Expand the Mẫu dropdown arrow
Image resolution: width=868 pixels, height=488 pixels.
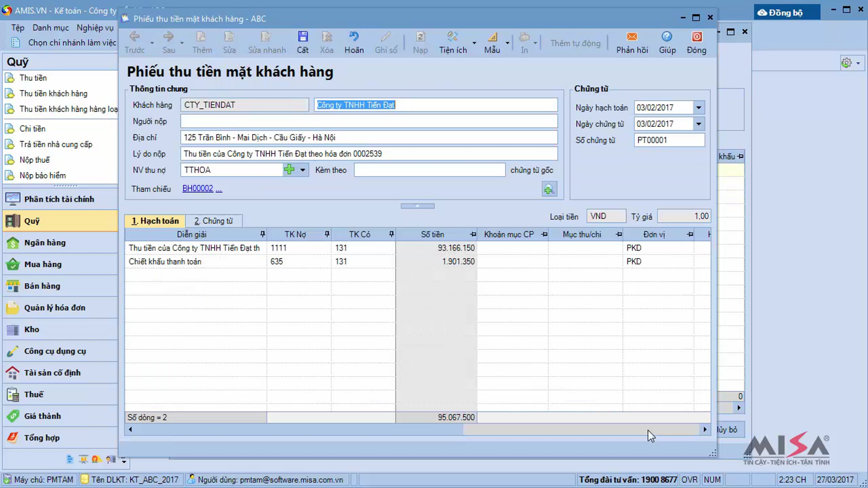(508, 43)
